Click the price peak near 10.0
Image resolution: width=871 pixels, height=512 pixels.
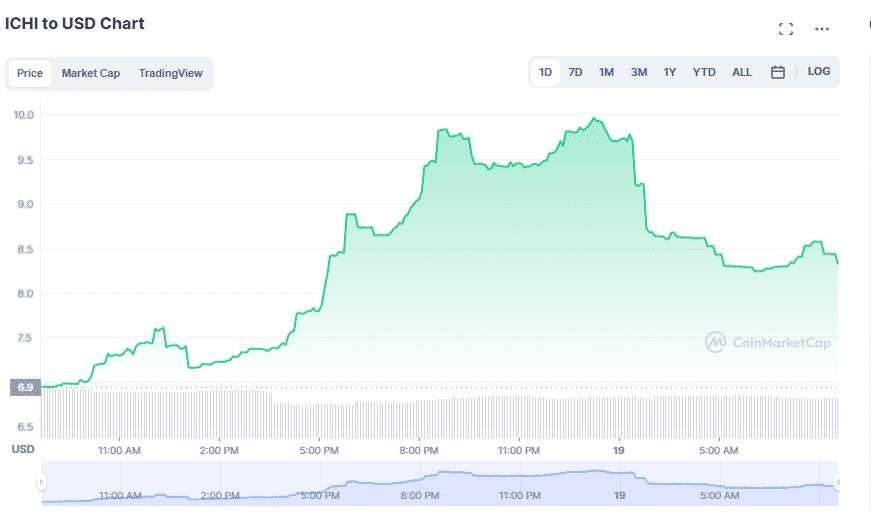click(x=595, y=119)
